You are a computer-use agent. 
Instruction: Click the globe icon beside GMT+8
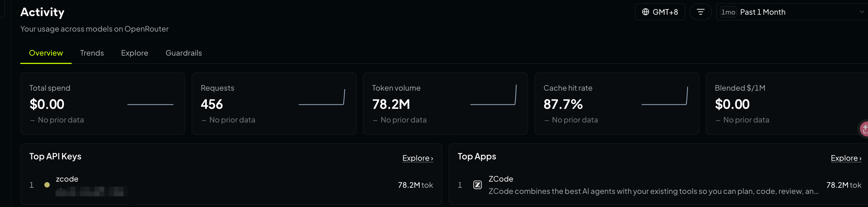click(x=645, y=12)
